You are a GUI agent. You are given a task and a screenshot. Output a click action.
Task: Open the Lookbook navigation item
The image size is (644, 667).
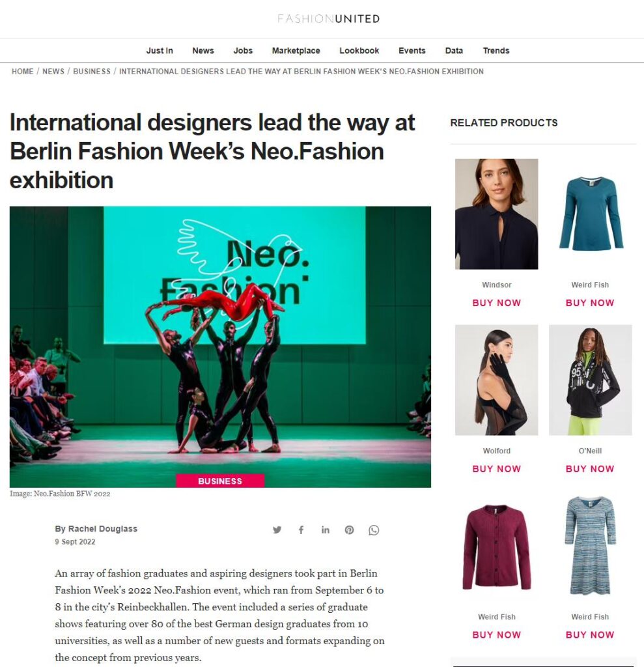pyautogui.click(x=359, y=51)
